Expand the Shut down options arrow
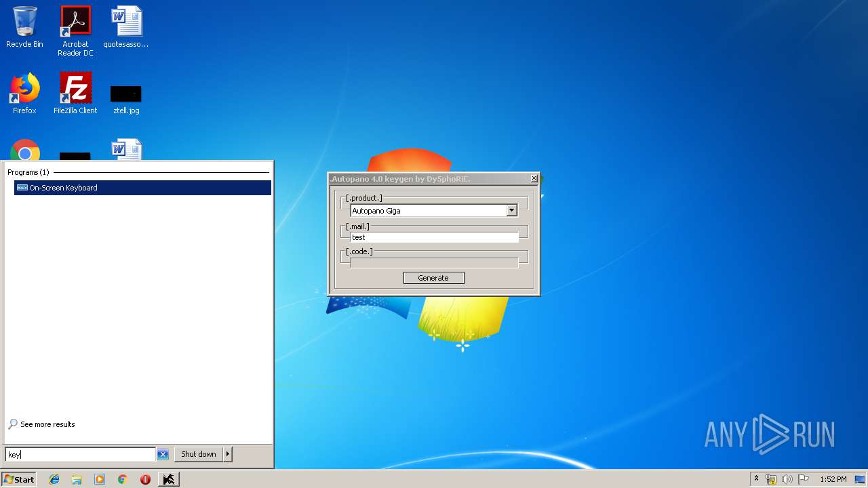This screenshot has height=488, width=868. pyautogui.click(x=228, y=454)
